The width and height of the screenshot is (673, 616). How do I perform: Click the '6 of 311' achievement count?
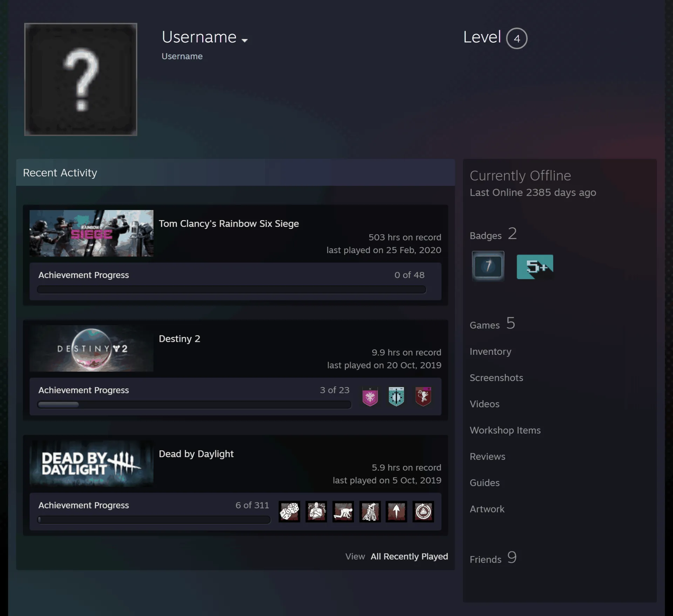pyautogui.click(x=252, y=505)
